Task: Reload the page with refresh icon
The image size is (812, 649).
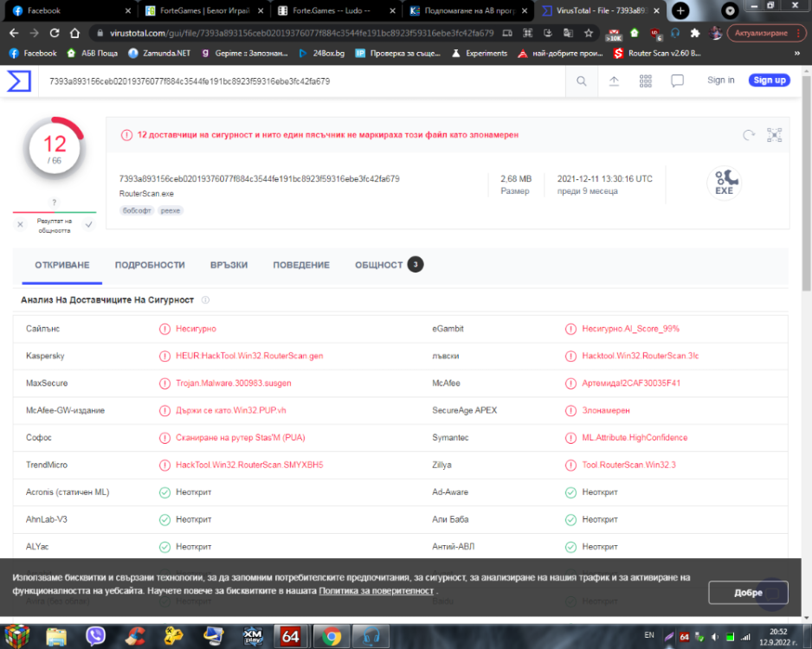Action: (x=55, y=33)
